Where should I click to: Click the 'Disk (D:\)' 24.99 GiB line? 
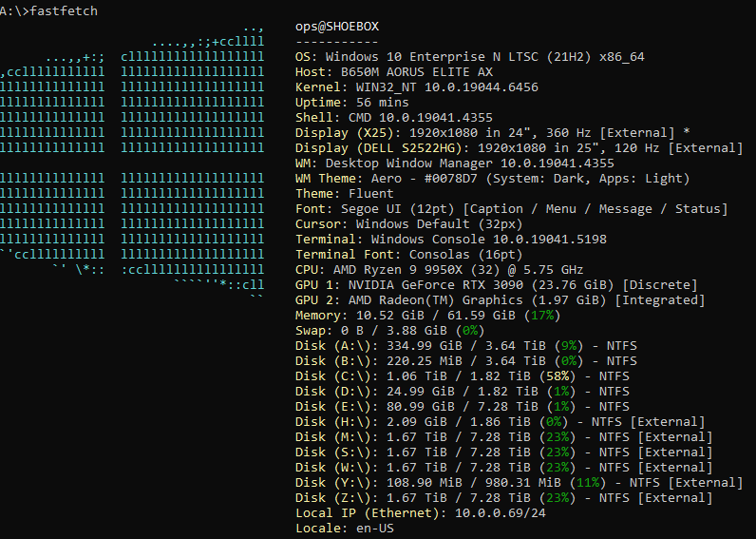click(x=462, y=392)
